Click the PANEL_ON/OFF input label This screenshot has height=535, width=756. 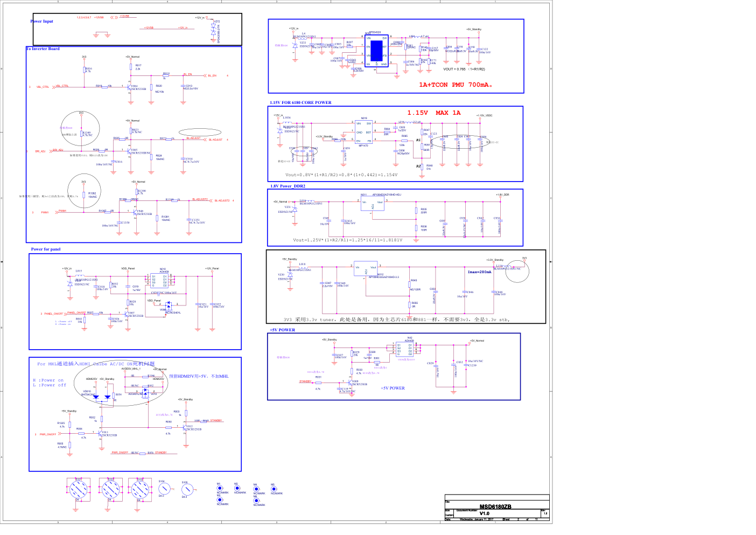[x=53, y=314]
